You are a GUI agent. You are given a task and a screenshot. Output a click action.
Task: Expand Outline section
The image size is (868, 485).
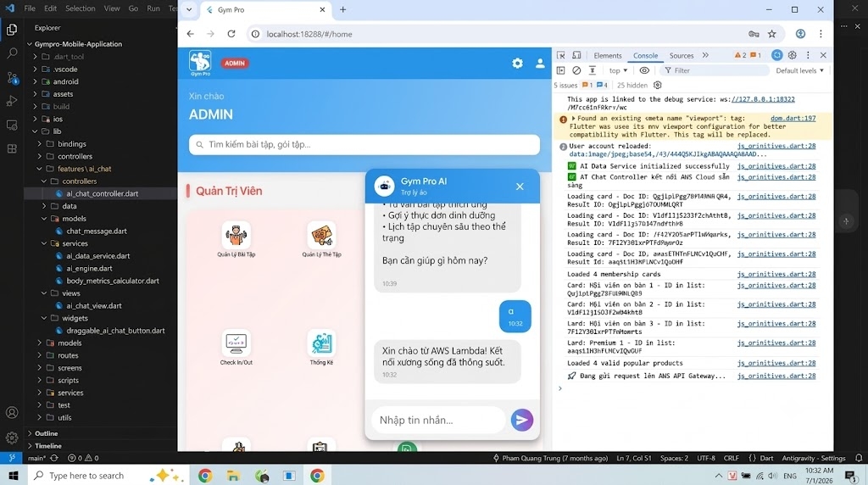click(x=46, y=433)
